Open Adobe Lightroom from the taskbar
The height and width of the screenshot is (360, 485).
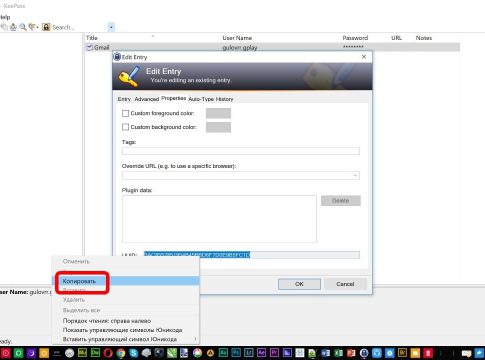(249, 353)
